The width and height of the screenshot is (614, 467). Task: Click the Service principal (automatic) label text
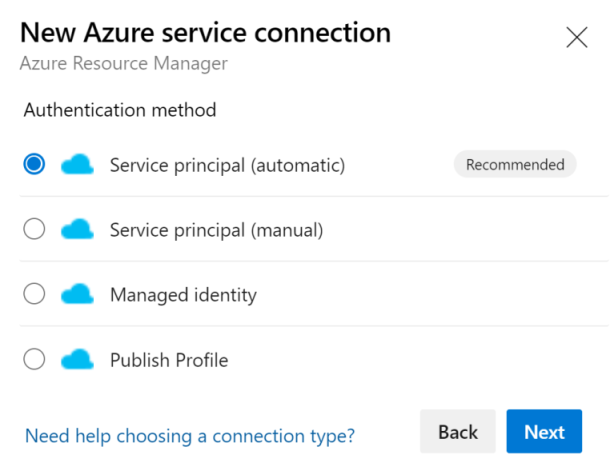(x=228, y=165)
